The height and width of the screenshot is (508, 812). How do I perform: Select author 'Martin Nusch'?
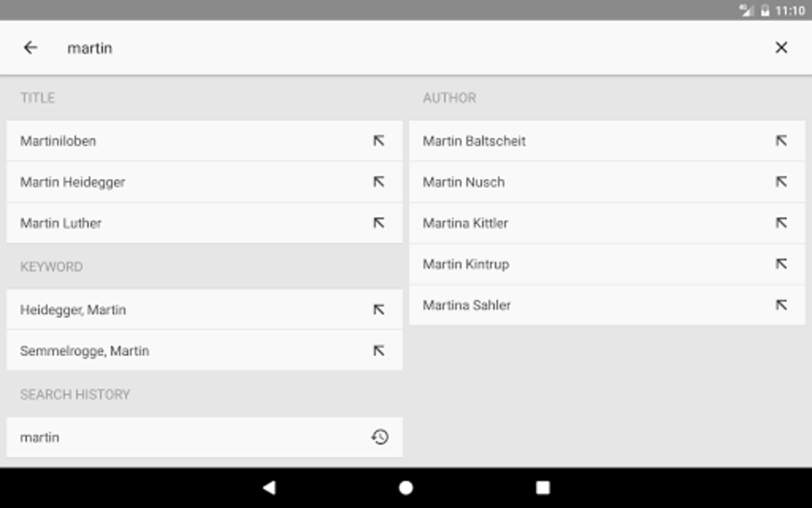607,182
